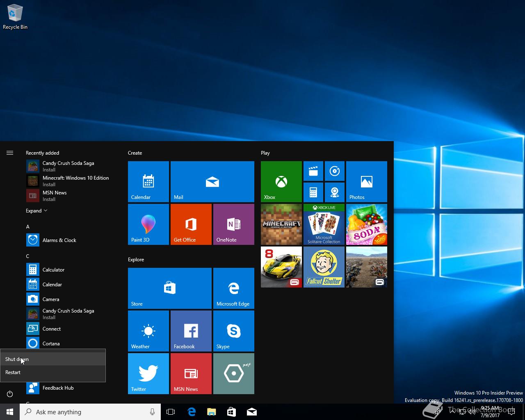Open the small Maps pin tile
The image size is (525, 420).
coord(335,192)
